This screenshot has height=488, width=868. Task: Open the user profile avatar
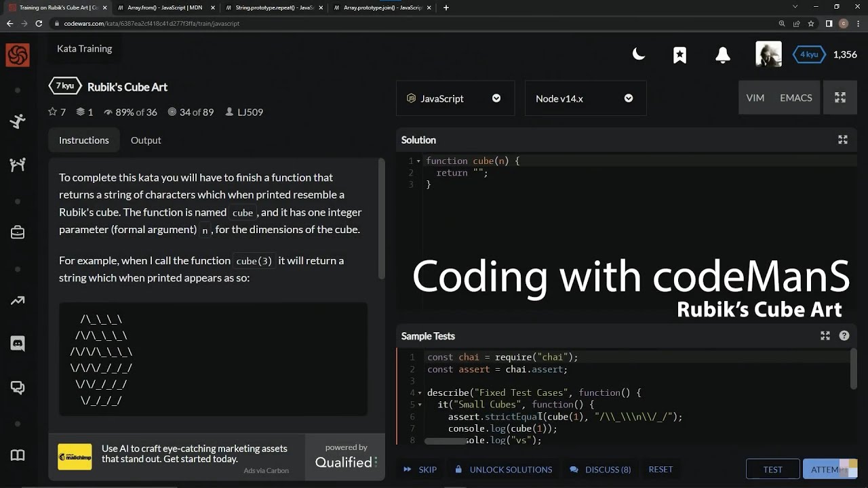point(768,54)
